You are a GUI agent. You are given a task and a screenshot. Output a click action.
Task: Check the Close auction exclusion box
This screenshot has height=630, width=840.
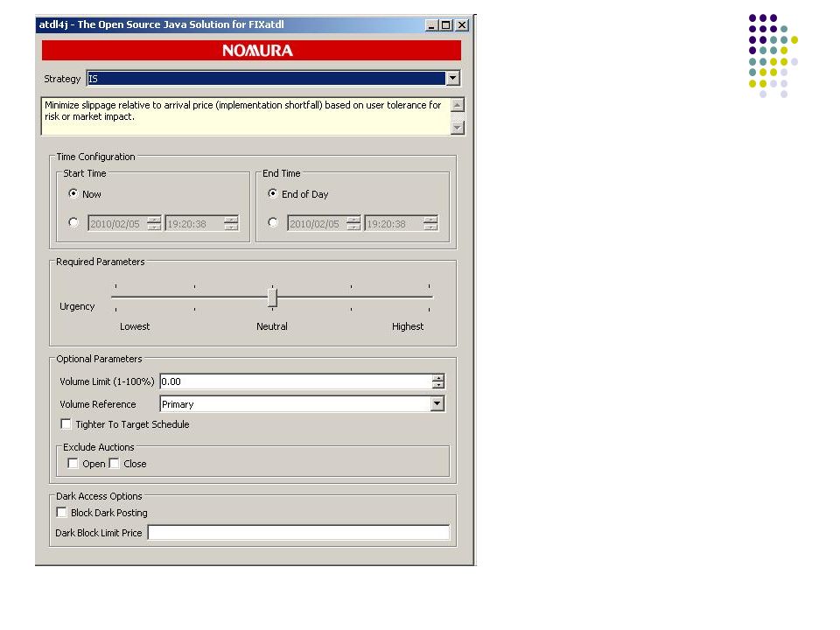coord(114,464)
